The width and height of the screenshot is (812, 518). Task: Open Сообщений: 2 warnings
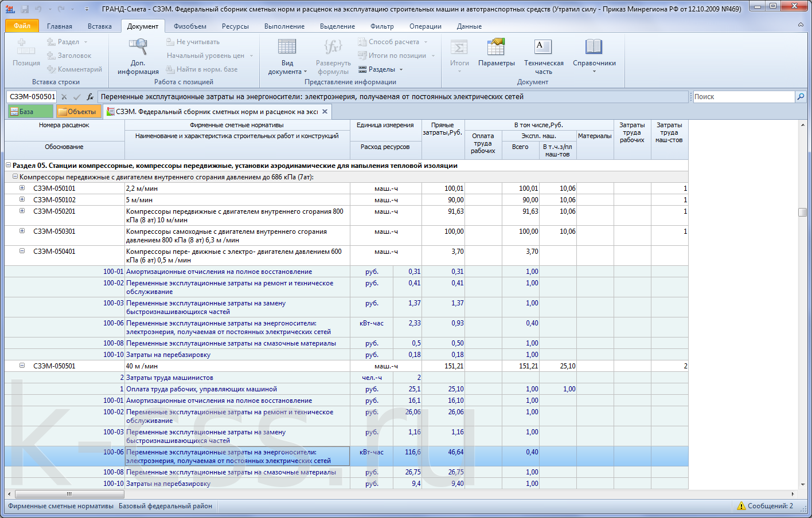[x=765, y=506]
